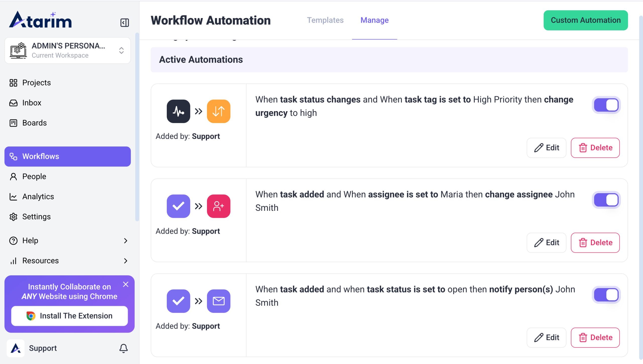Open Analytics from the sidebar
Screen dimensions: 643x364
[38, 196]
